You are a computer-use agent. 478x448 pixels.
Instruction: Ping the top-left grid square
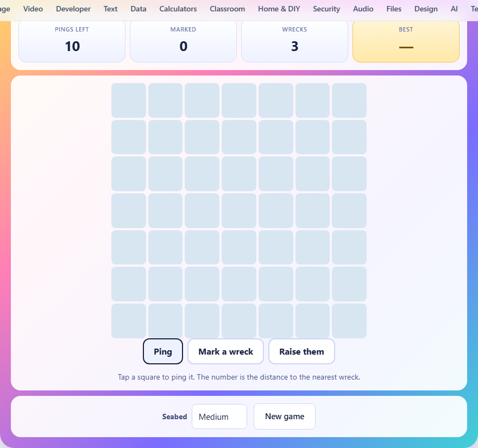pyautogui.click(x=129, y=100)
